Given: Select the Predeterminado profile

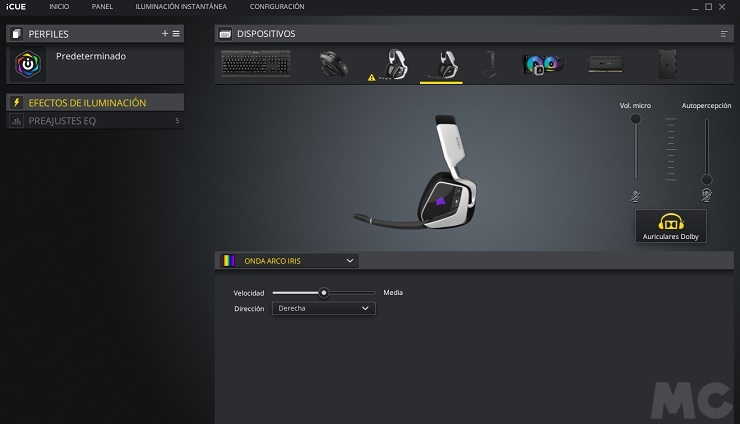Looking at the screenshot, I should pos(90,57).
